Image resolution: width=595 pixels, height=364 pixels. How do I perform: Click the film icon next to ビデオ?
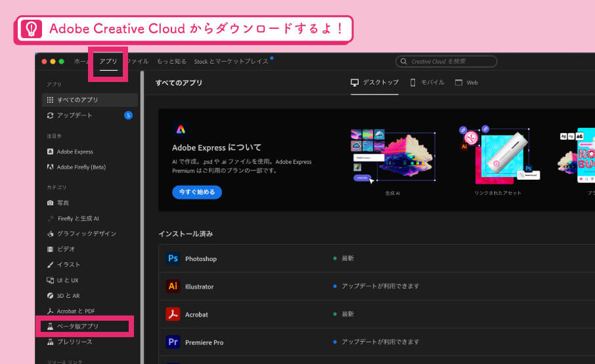pyautogui.click(x=50, y=249)
